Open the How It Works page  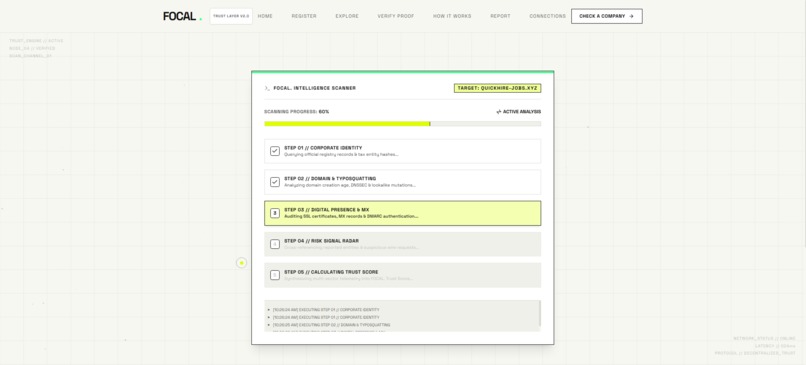coord(452,16)
